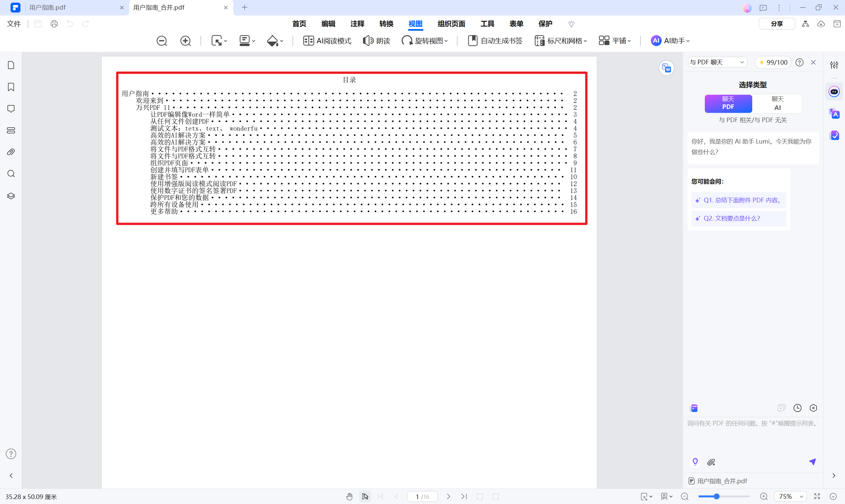Image resolution: width=845 pixels, height=504 pixels.
Task: Click the zoom slider handle in status bar
Action: 716,496
